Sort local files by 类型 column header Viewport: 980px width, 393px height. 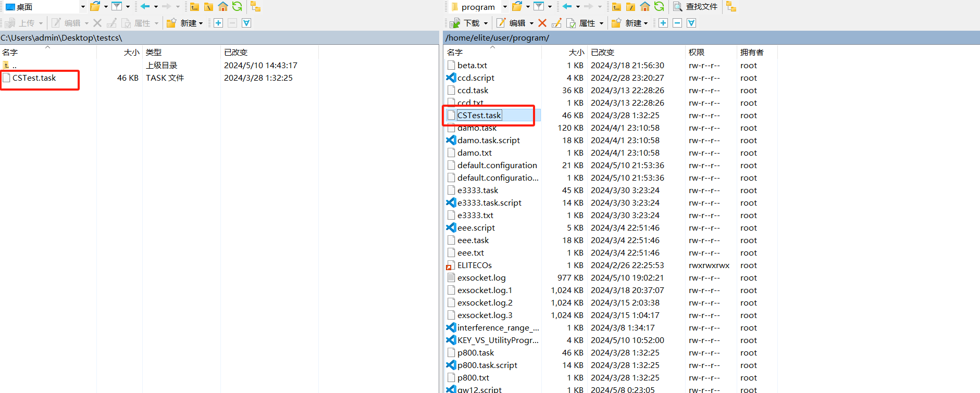(154, 52)
